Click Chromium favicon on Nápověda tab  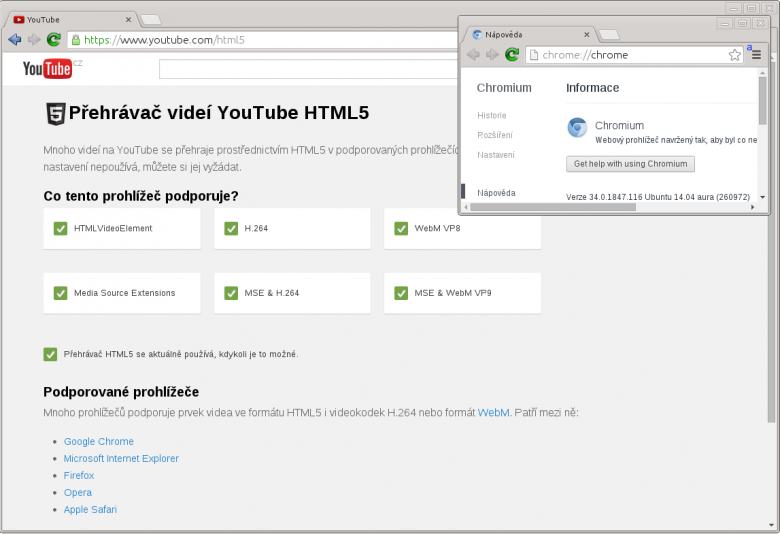(x=477, y=34)
